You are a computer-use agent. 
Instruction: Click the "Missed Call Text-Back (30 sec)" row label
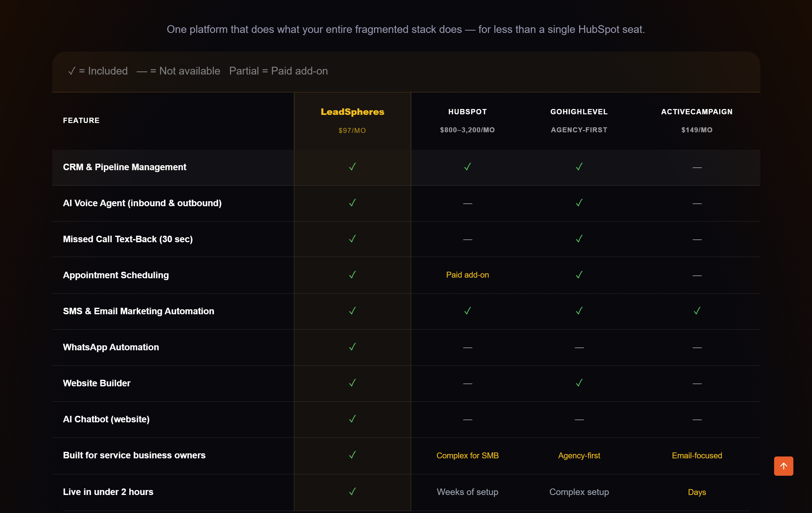[x=128, y=239]
